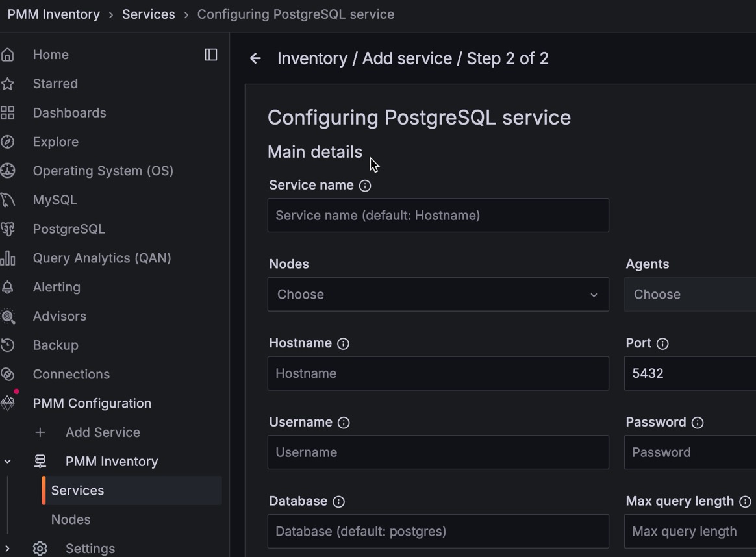Click the Explore compass icon
This screenshot has width=756, height=557.
coord(7,142)
